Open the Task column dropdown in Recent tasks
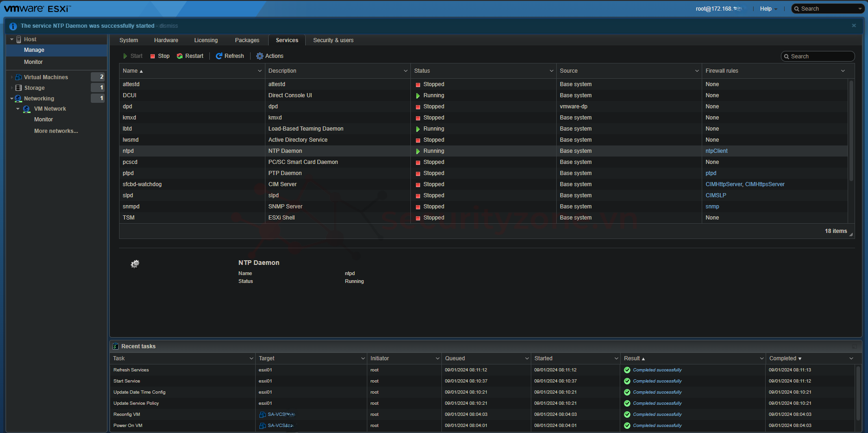The height and width of the screenshot is (433, 868). click(252, 358)
